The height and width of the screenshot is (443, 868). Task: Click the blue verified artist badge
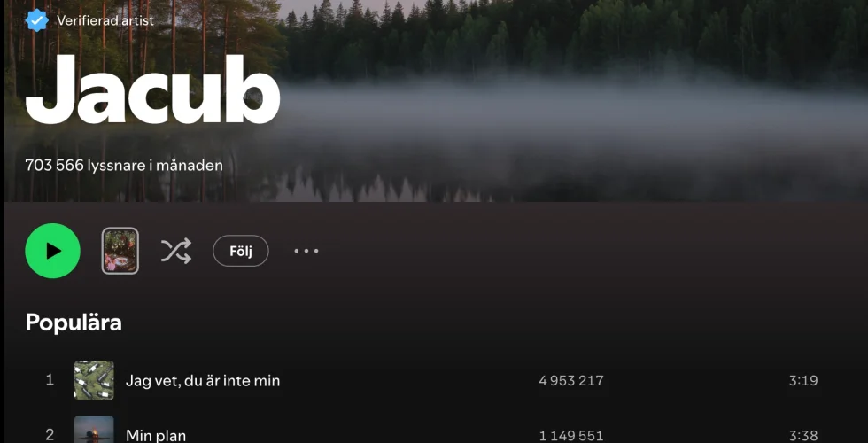[36, 20]
